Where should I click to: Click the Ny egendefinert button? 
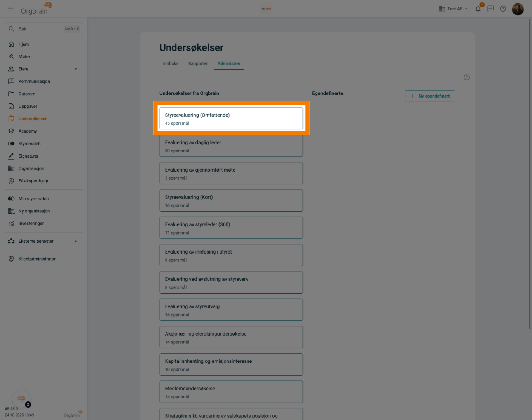pos(430,96)
